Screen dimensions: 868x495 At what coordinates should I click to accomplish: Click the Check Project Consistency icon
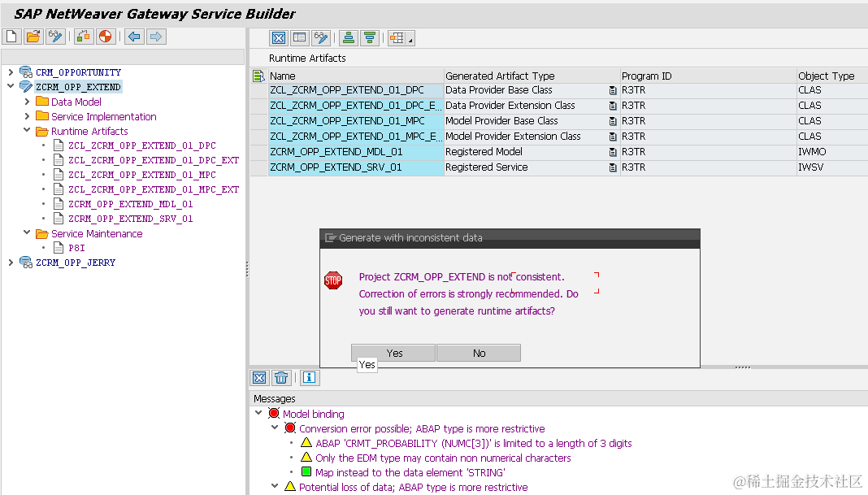(x=84, y=37)
